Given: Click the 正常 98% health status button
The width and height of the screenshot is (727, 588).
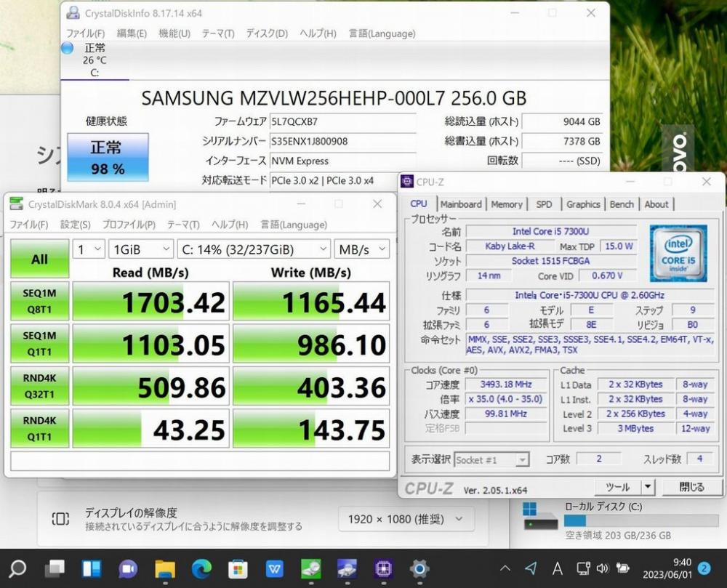Looking at the screenshot, I should 108,157.
